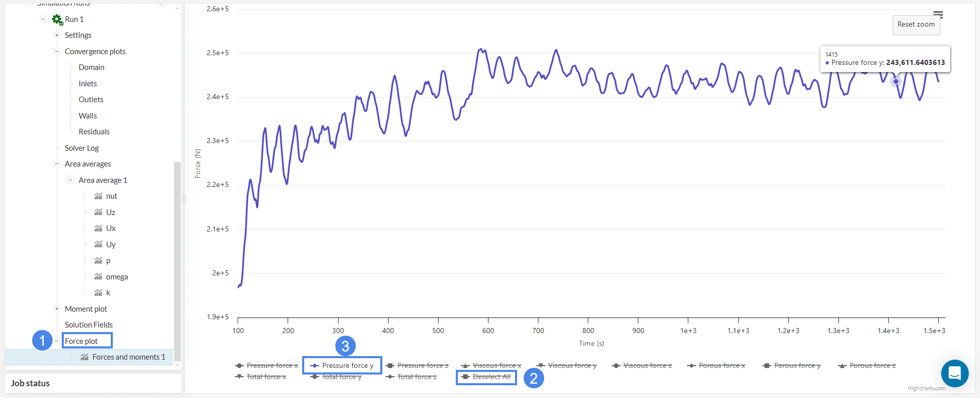Expand the Moment plot node
The width and height of the screenshot is (980, 398).
[x=57, y=309]
